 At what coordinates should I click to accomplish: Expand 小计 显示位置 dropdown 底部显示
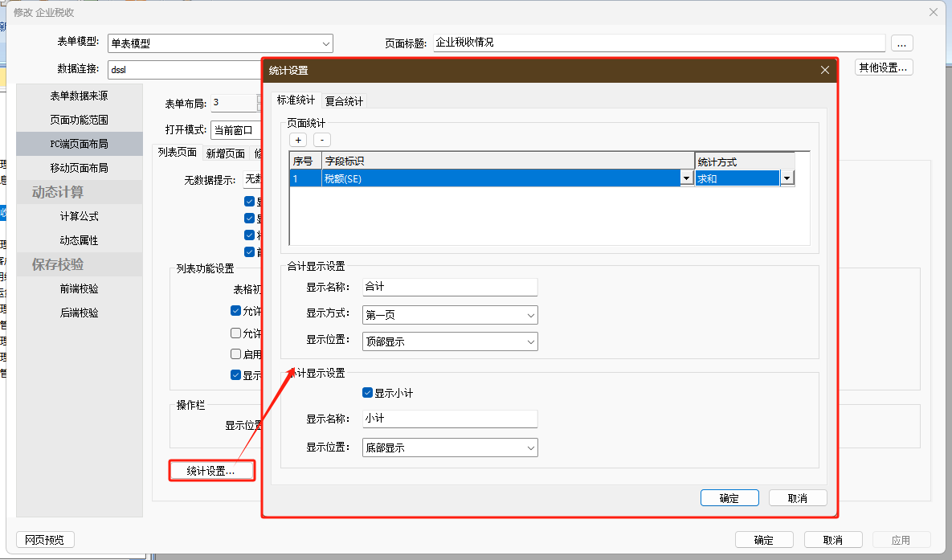tap(530, 448)
